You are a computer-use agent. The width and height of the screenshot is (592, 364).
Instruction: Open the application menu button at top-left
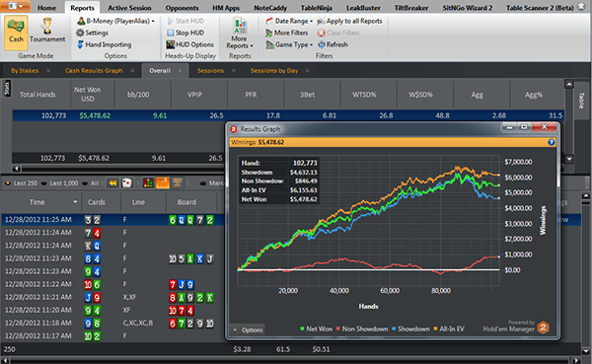tap(15, 7)
